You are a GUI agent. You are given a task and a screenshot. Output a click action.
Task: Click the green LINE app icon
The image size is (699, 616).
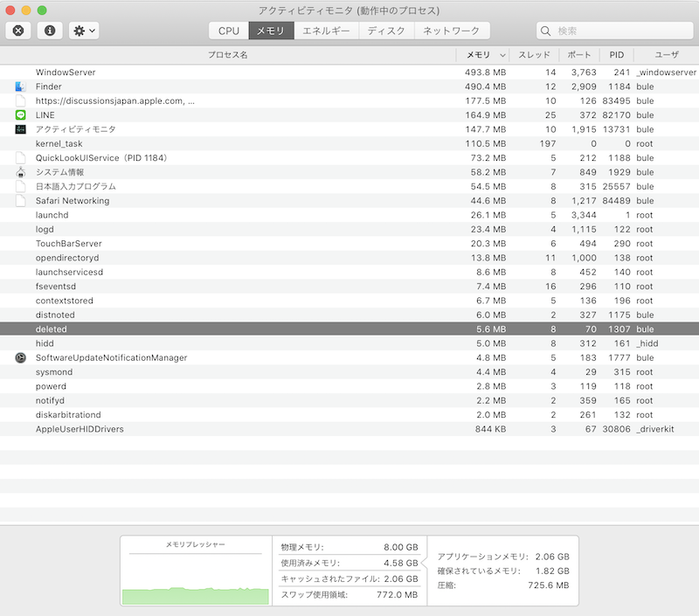tap(21, 115)
